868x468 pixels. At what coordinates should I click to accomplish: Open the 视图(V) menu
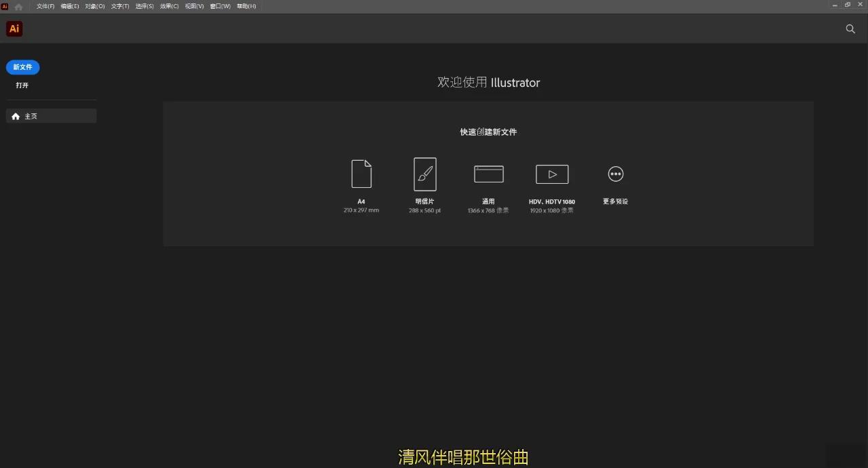(x=194, y=6)
